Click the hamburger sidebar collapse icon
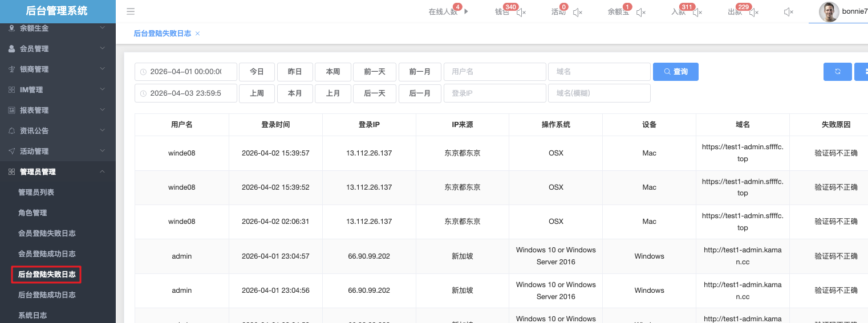 (x=131, y=11)
